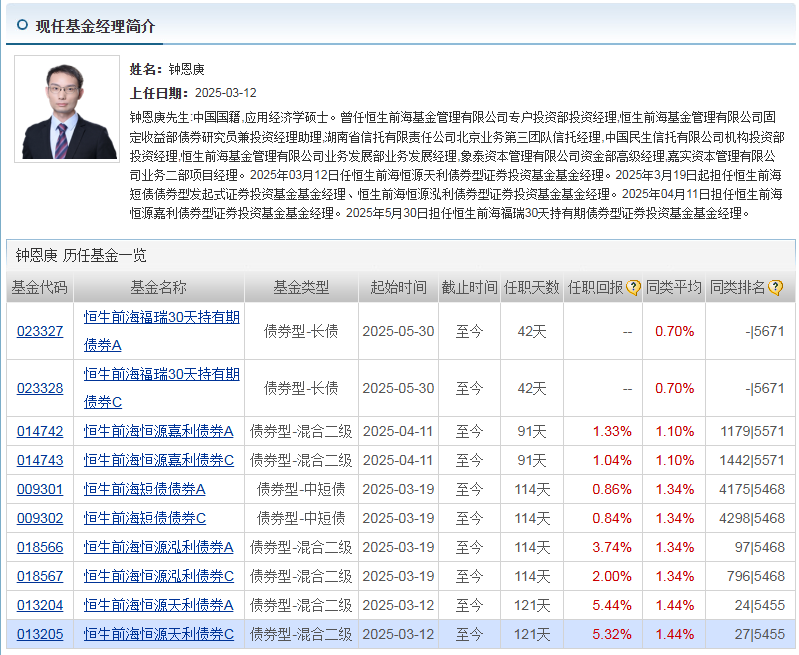Click the 2.00% return for 018567

pyautogui.click(x=611, y=577)
